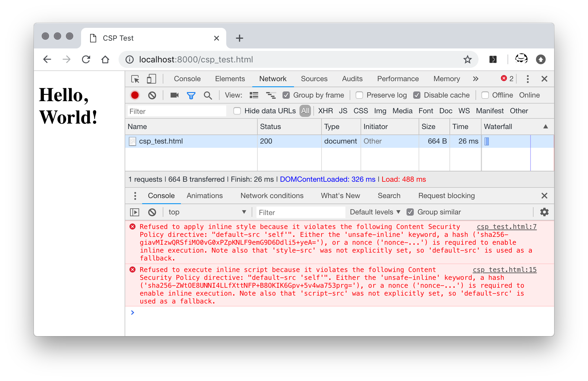Toggle the 'Hide data URLs' checkbox
588x381 pixels.
[237, 111]
